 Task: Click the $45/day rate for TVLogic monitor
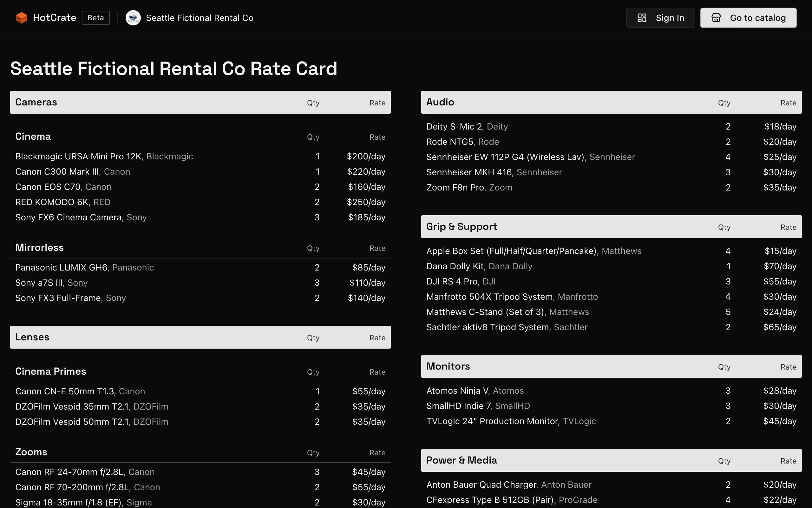780,421
